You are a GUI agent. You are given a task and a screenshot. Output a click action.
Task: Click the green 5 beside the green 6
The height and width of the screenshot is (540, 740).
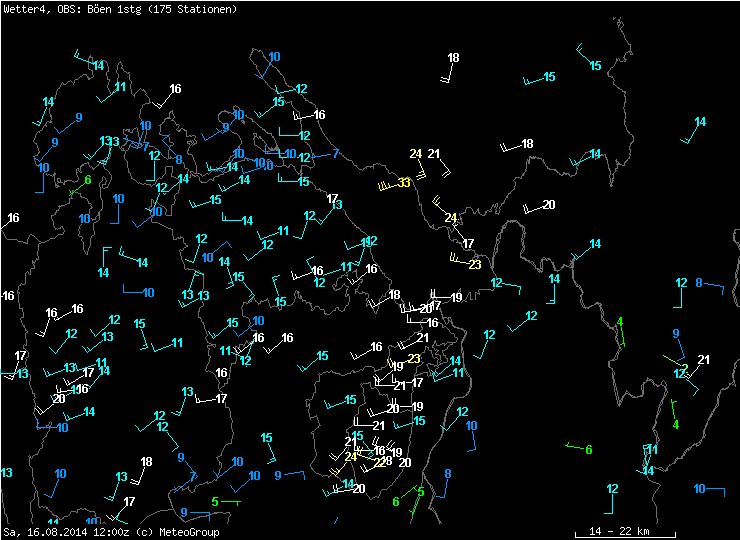click(420, 492)
